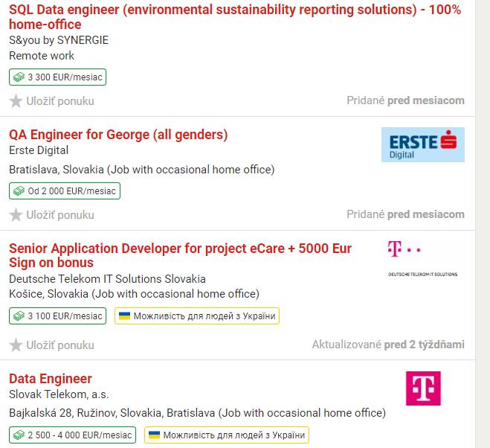Save the QA Engineer offer via Uložiť ponuku

click(59, 215)
